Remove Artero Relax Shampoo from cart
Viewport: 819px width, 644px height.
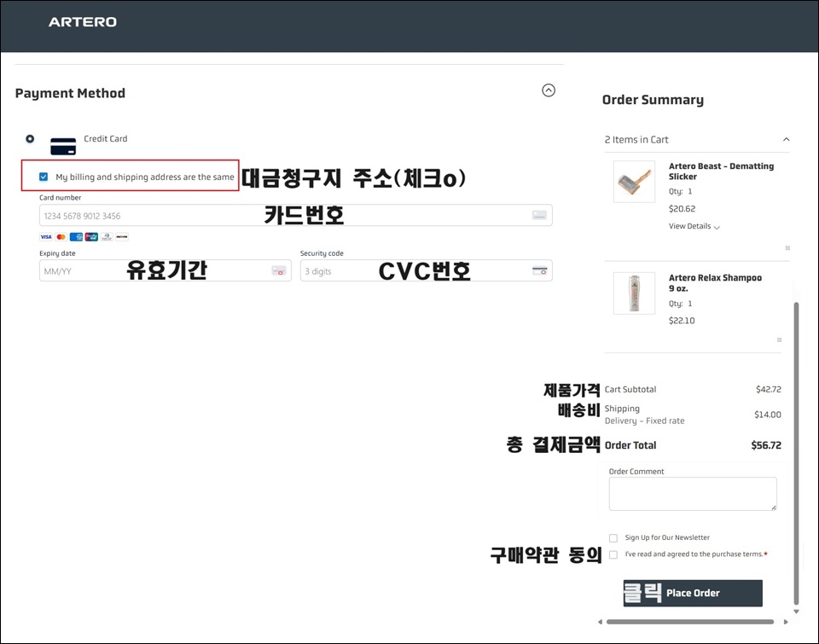pos(779,339)
